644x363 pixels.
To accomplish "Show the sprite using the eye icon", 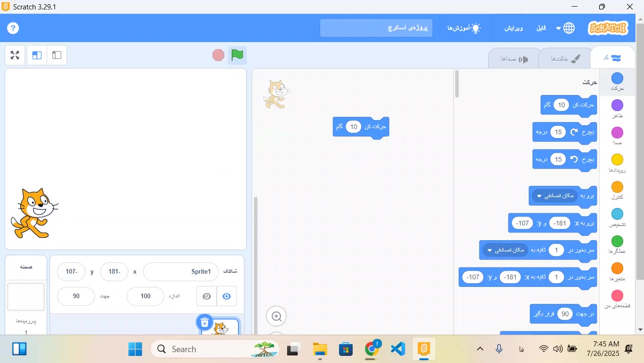I will pyautogui.click(x=227, y=296).
